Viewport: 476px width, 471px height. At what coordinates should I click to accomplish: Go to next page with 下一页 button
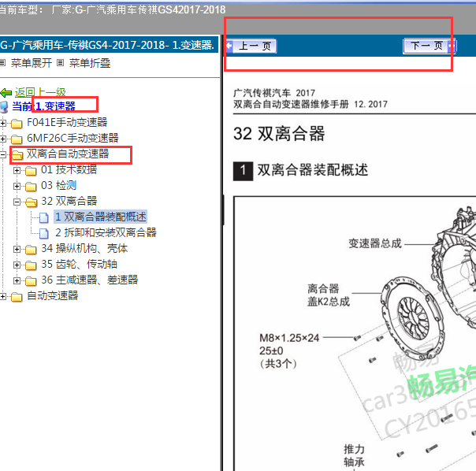(x=430, y=46)
